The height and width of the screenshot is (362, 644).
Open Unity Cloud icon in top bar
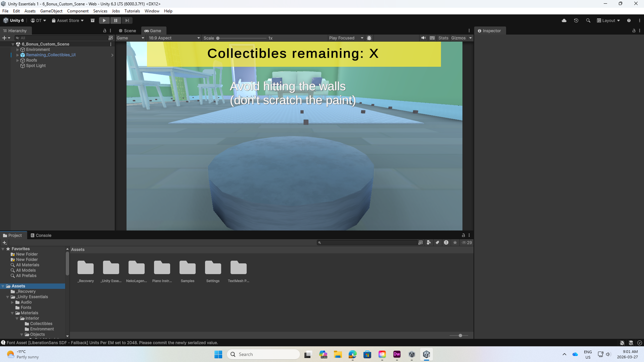(x=564, y=20)
